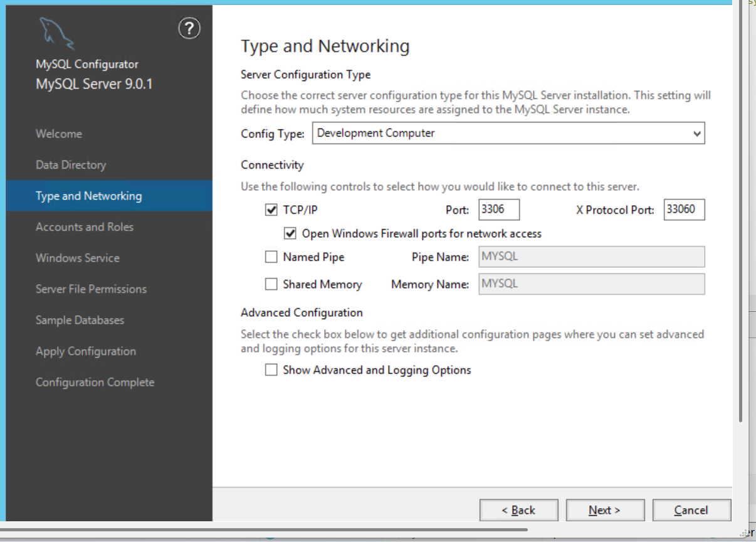Screen dimensions: 756x542
Task: Open the help question mark icon
Action: [x=189, y=28]
